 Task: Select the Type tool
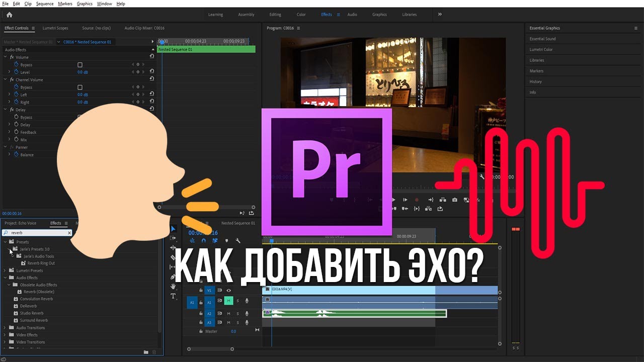tap(173, 296)
